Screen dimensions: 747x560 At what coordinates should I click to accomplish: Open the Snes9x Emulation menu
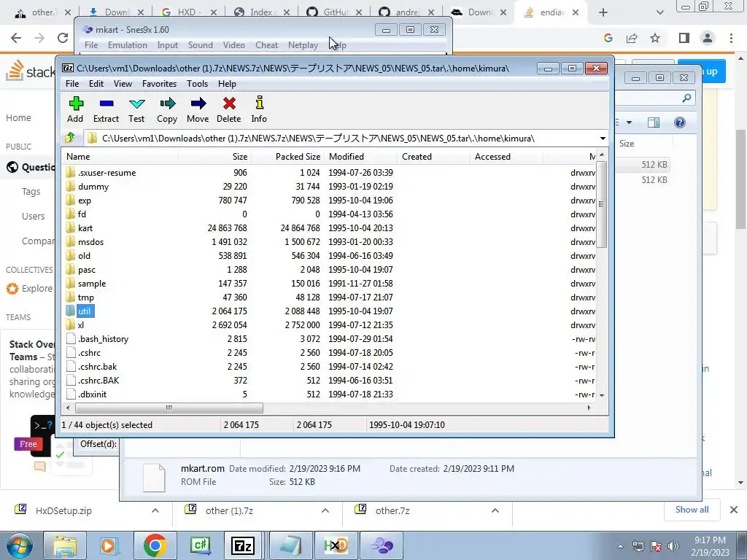[127, 45]
